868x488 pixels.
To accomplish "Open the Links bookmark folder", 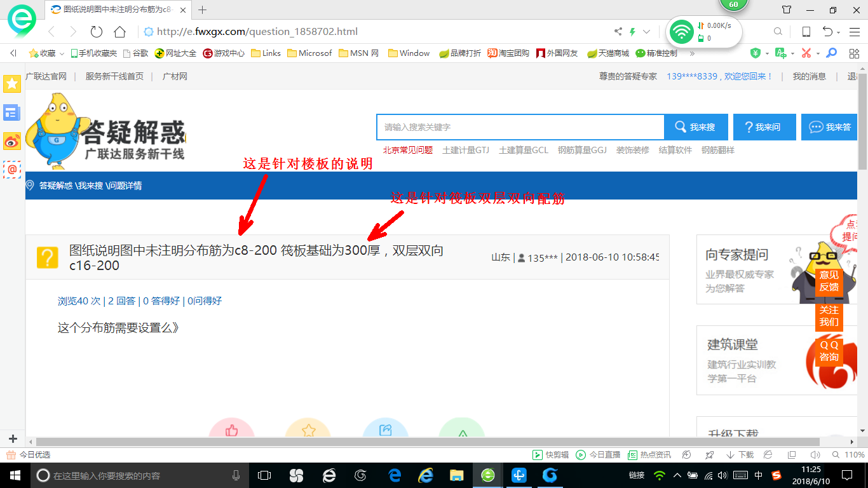I will tap(266, 53).
